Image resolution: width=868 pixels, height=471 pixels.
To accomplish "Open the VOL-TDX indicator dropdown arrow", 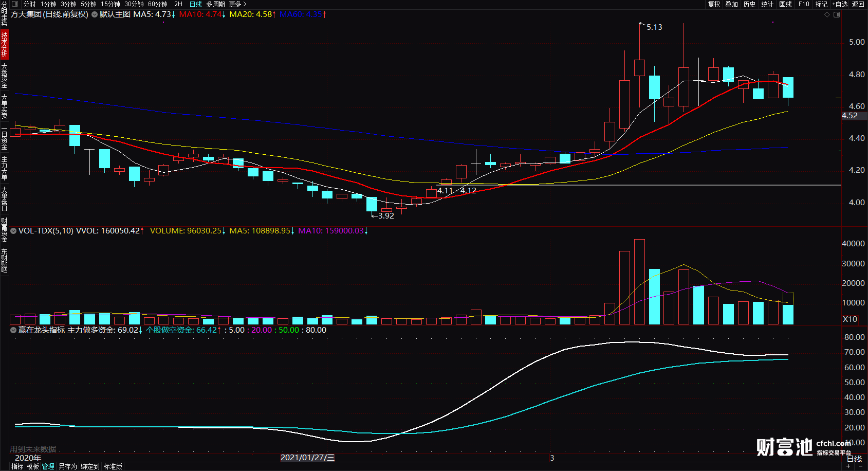I will pos(13,231).
